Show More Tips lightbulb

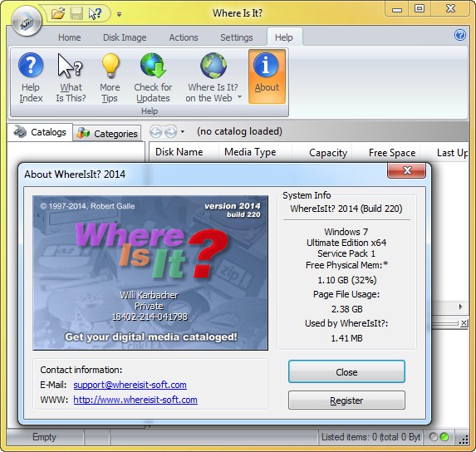pyautogui.click(x=110, y=78)
